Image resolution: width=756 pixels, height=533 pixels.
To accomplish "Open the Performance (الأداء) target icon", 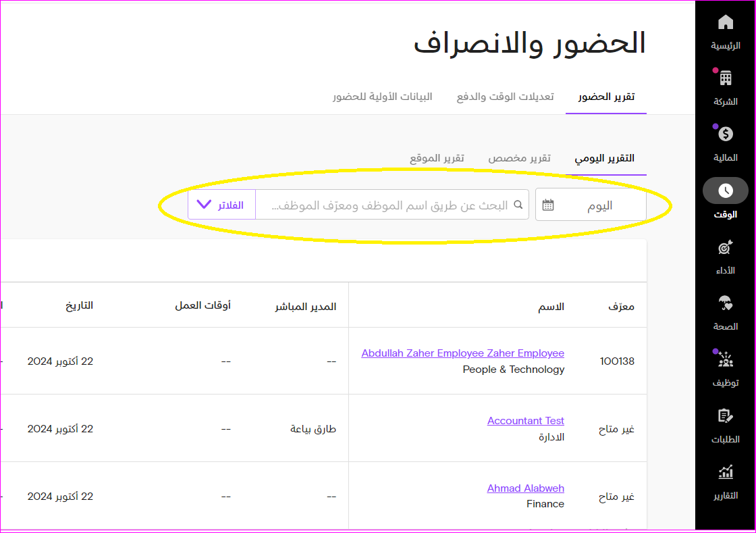I will (x=726, y=248).
